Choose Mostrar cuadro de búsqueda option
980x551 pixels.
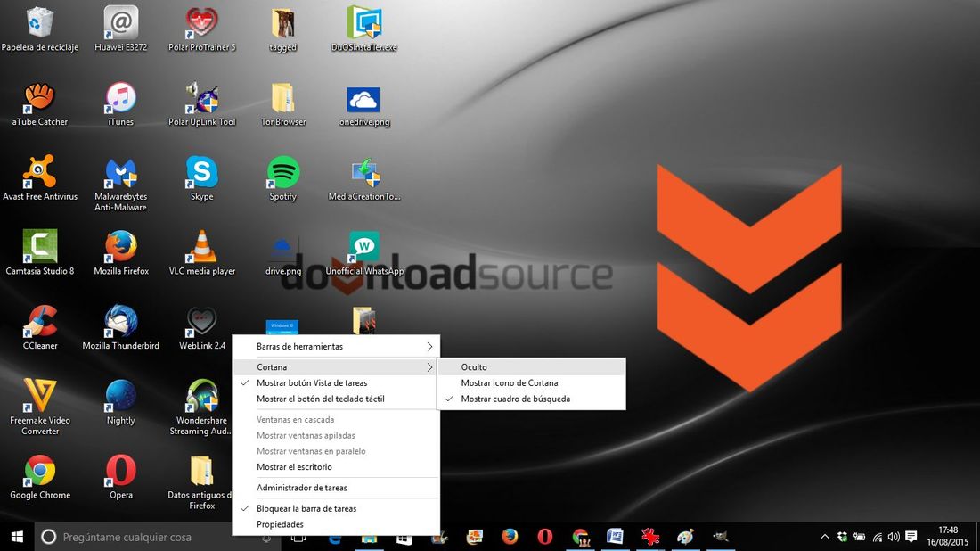pyautogui.click(x=531, y=399)
